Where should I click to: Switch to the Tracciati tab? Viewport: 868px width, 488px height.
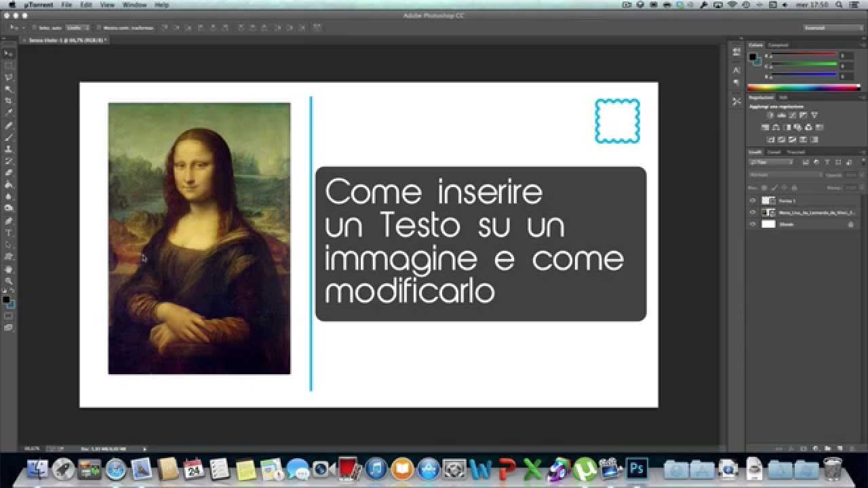[796, 152]
